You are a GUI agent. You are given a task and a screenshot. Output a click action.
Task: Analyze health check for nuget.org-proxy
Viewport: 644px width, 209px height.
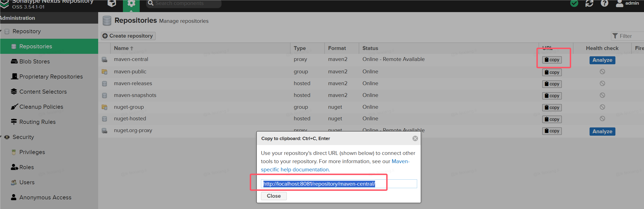pyautogui.click(x=602, y=132)
